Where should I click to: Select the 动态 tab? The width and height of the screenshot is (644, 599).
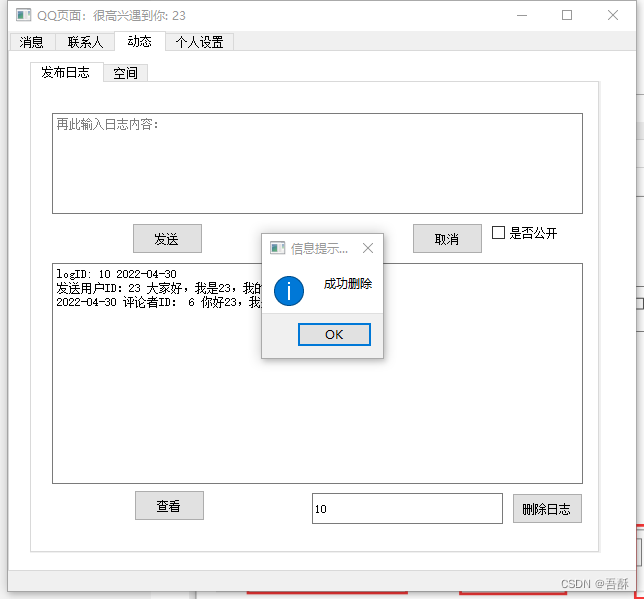point(140,41)
